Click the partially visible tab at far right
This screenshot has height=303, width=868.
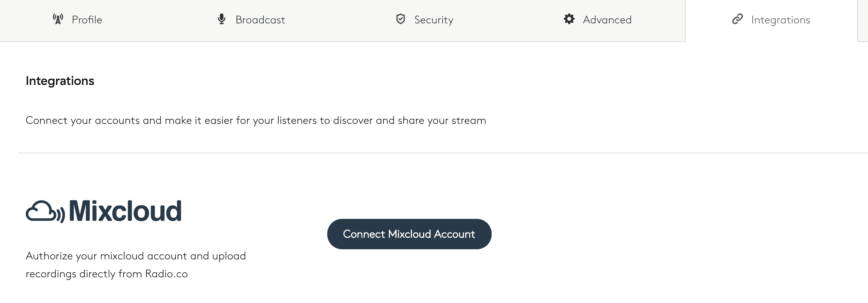[863, 20]
